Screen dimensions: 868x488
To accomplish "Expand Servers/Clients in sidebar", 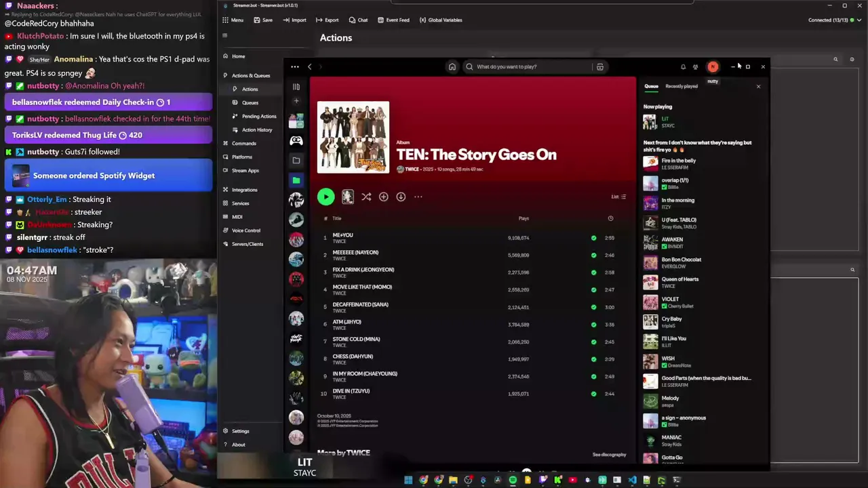I will pos(243,244).
